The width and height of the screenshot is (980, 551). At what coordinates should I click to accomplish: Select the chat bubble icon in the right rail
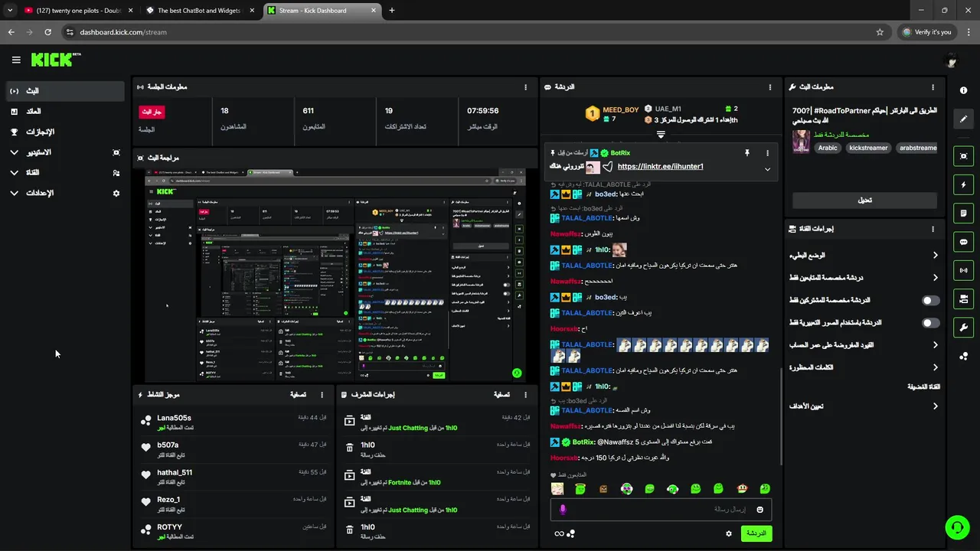pyautogui.click(x=963, y=242)
